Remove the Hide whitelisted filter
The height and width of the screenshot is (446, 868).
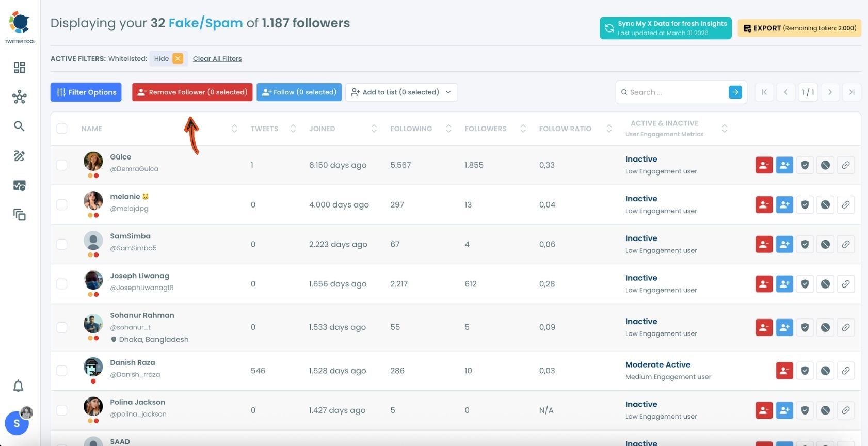178,59
